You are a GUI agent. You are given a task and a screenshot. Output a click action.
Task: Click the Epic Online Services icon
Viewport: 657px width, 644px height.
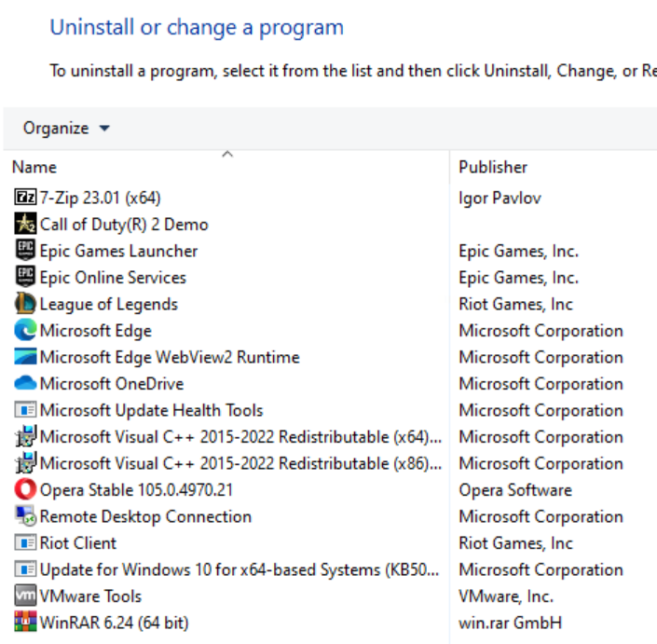pyautogui.click(x=25, y=277)
